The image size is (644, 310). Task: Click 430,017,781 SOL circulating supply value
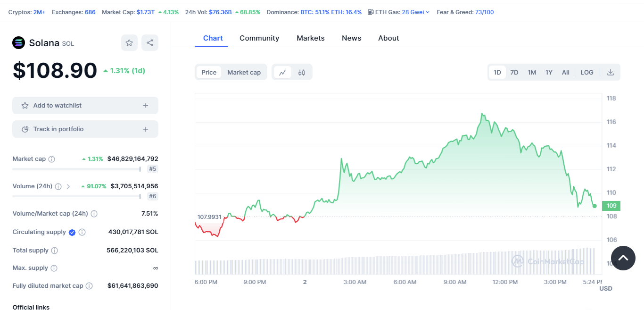point(133,232)
